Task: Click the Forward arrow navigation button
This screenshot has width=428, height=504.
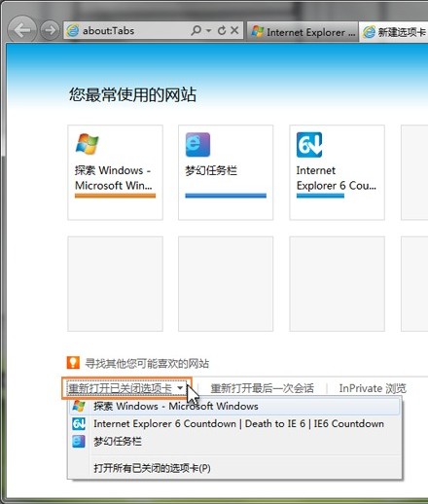Action: (50, 30)
